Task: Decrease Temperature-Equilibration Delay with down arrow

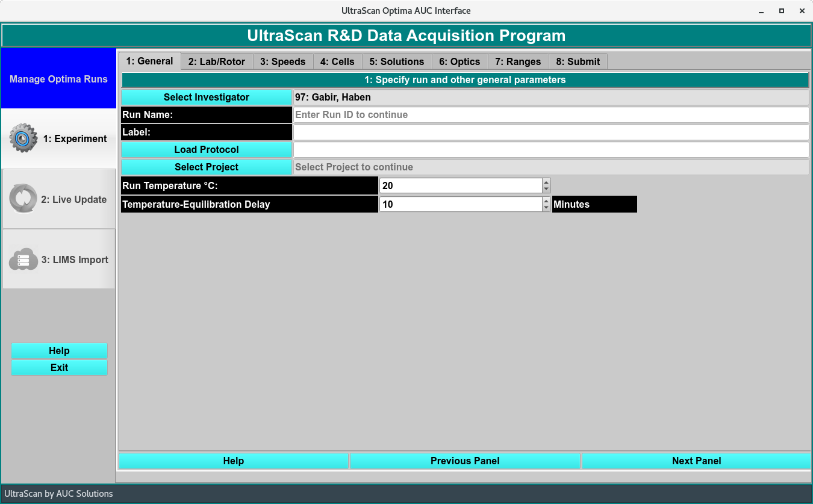Action: pyautogui.click(x=546, y=208)
